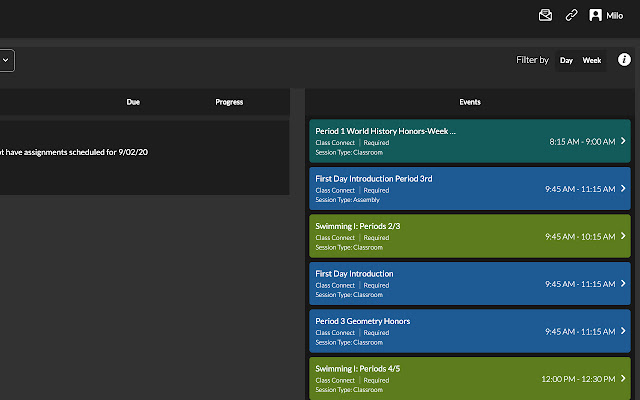This screenshot has width=640, height=400.
Task: Click the Events panel header
Action: pos(470,102)
